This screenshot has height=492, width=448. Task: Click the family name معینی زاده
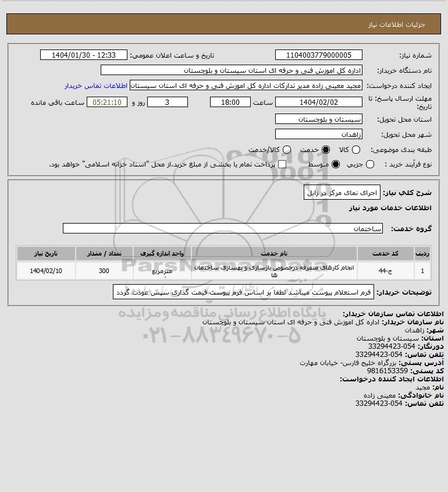380,395
